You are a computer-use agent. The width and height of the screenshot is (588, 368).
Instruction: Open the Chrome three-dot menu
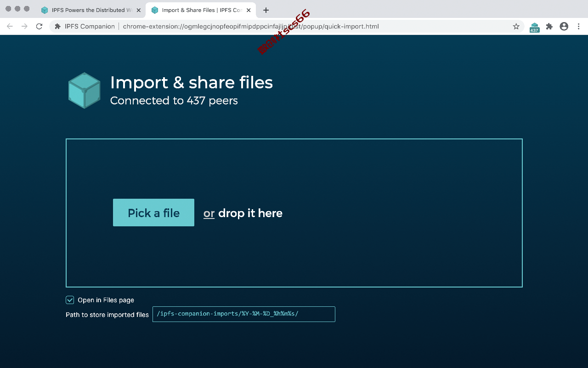[578, 26]
